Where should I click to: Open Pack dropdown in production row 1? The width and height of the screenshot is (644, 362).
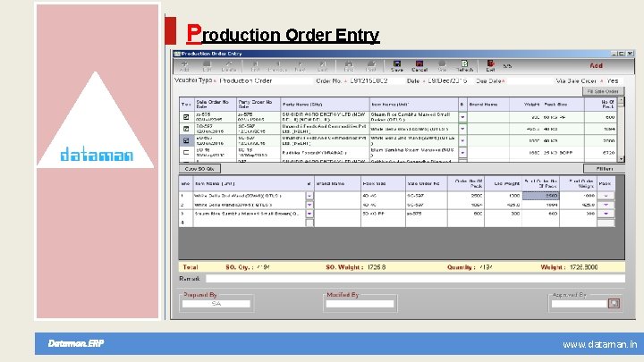606,196
